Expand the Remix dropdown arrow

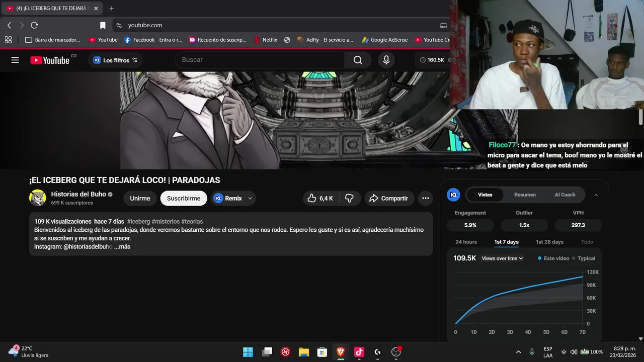click(250, 198)
